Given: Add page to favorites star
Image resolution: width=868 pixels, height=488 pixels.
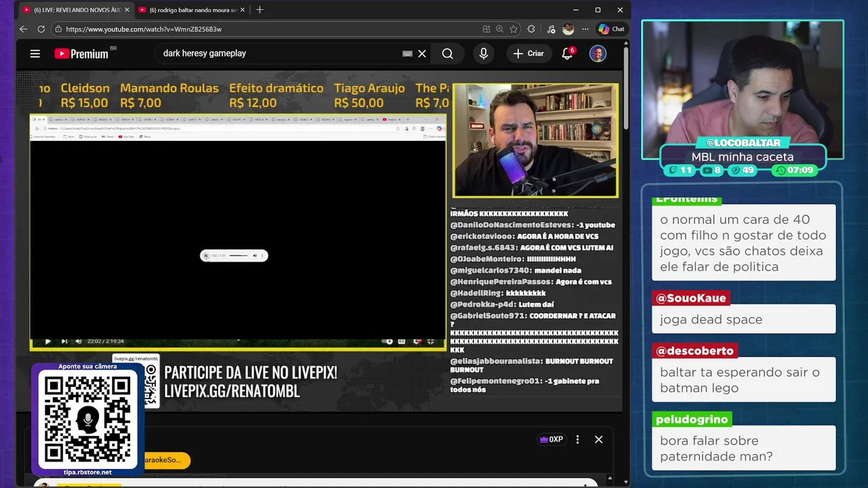Looking at the screenshot, I should [513, 29].
